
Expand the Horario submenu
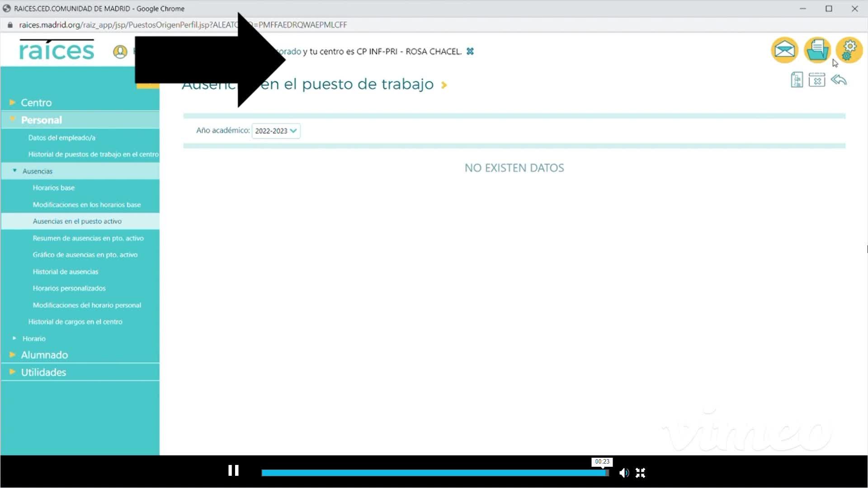pyautogui.click(x=34, y=338)
